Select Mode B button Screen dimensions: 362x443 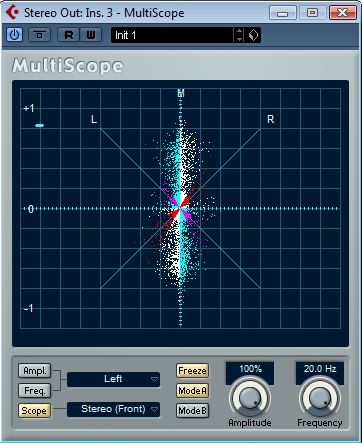(192, 411)
